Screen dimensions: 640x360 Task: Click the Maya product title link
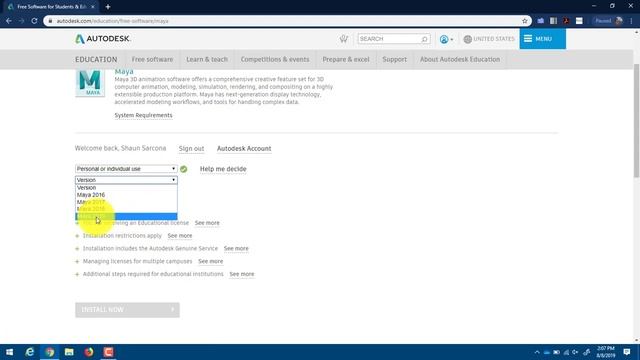pos(124,71)
